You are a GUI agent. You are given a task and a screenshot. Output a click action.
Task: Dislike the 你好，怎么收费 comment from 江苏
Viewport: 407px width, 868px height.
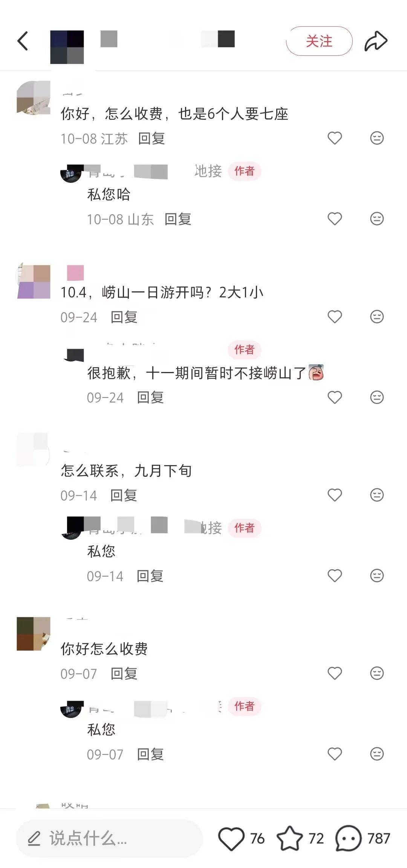[377, 138]
